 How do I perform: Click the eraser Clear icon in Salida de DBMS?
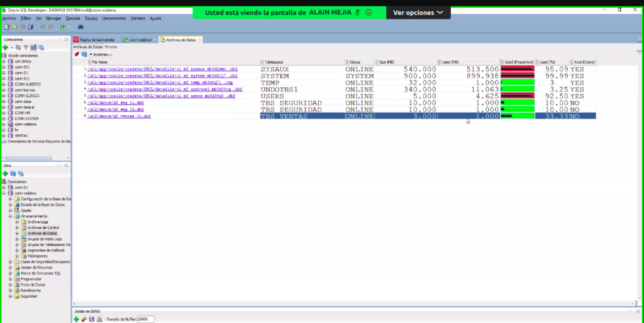click(x=84, y=319)
